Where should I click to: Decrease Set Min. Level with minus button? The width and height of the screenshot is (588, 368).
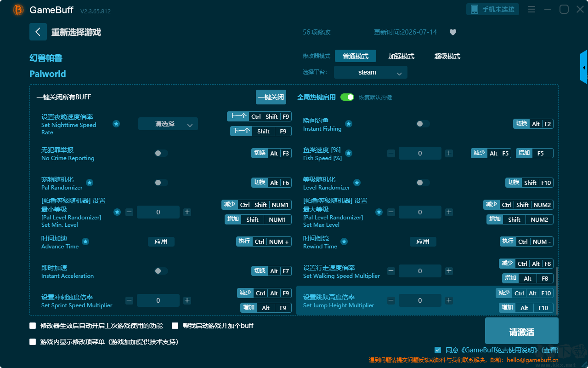tap(129, 212)
